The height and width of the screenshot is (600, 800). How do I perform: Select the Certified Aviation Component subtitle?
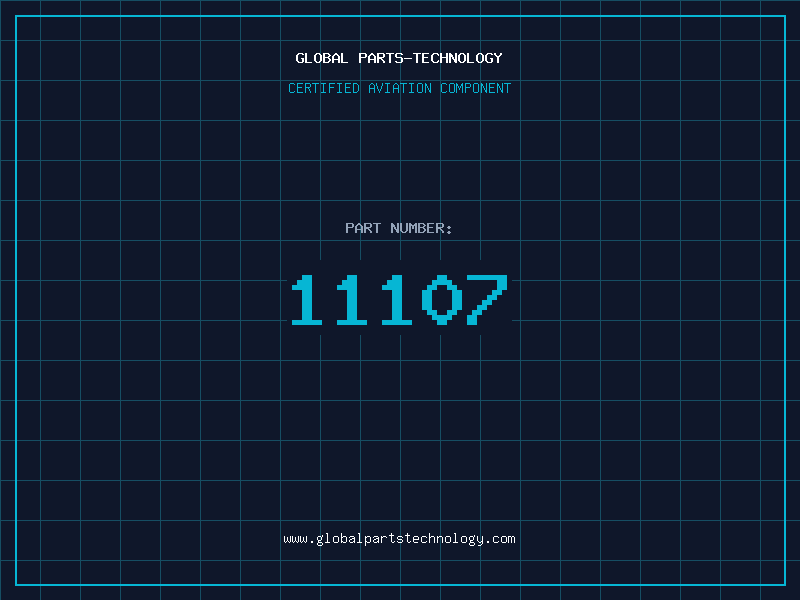pos(399,88)
